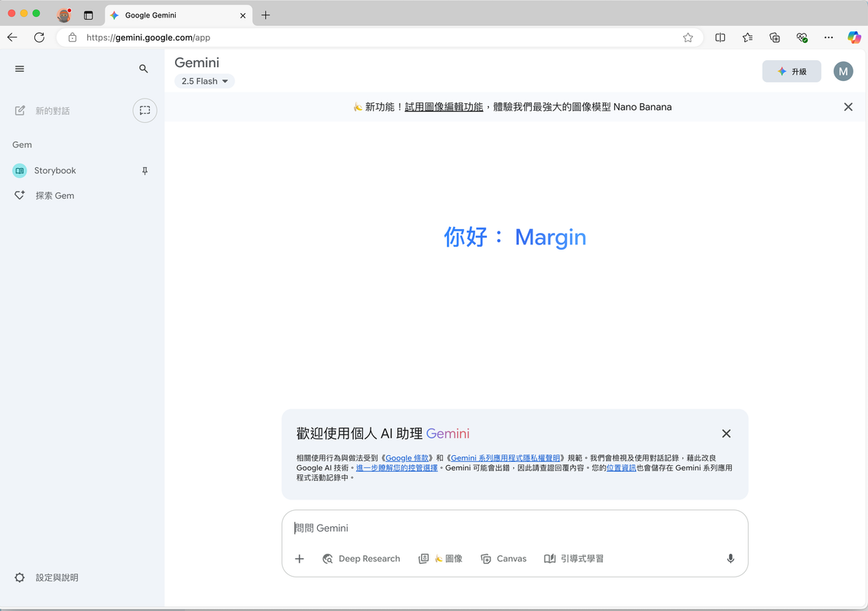The width and height of the screenshot is (868, 611).
Task: Open browser essentials heart icon
Action: coord(802,37)
